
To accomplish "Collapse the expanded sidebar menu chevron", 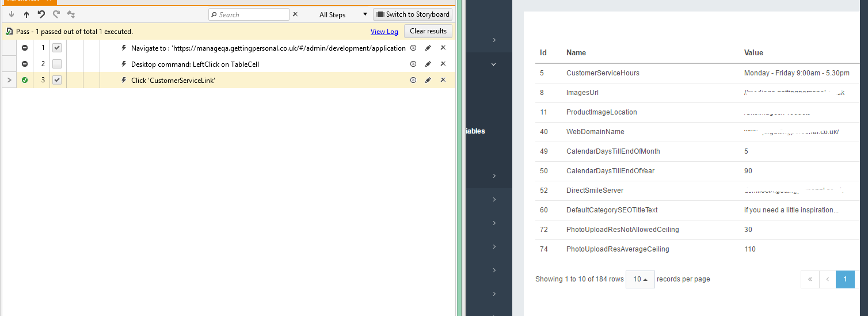I will [x=493, y=64].
